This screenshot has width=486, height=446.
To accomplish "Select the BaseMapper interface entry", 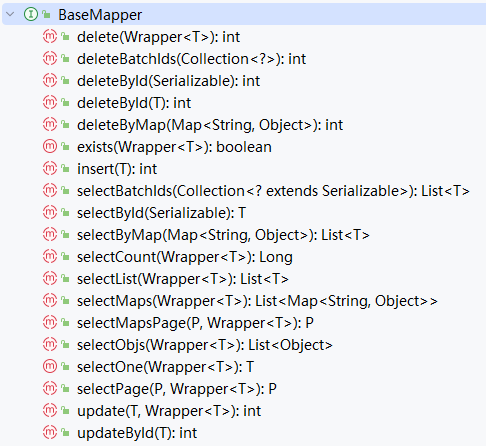I will pos(100,15).
